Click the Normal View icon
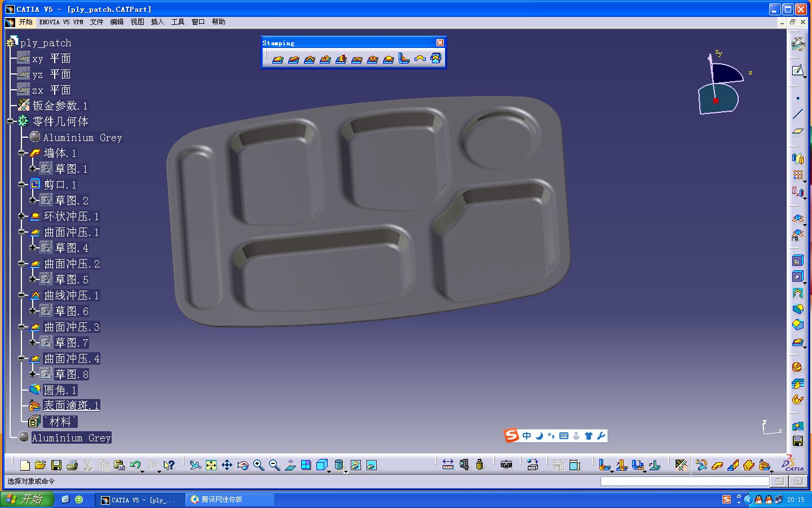 290,465
